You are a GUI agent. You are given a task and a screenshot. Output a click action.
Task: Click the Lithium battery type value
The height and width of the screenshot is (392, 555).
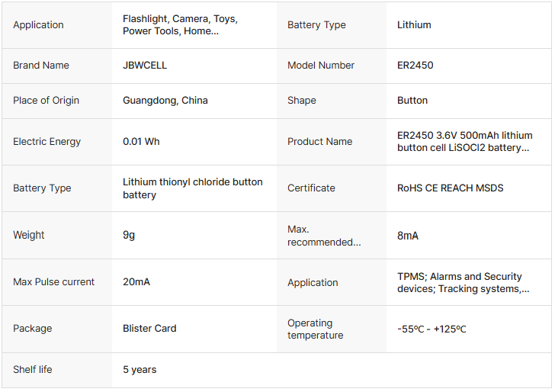(x=414, y=25)
